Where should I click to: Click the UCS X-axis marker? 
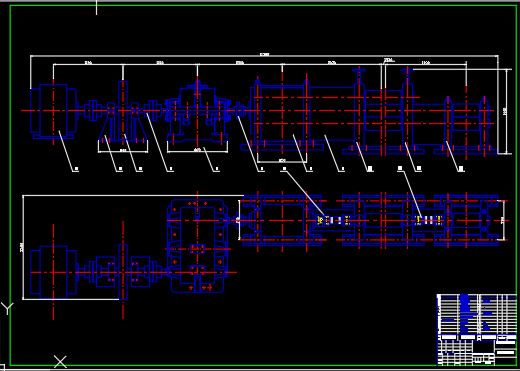[x=60, y=362]
